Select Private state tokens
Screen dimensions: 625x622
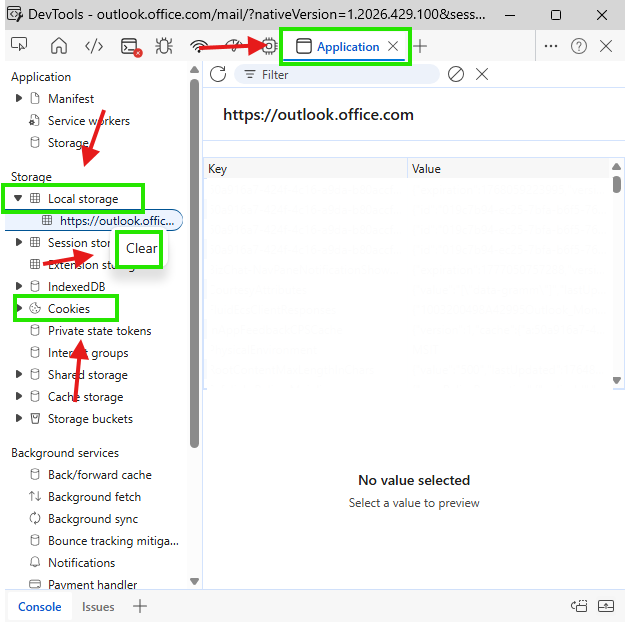click(100, 331)
